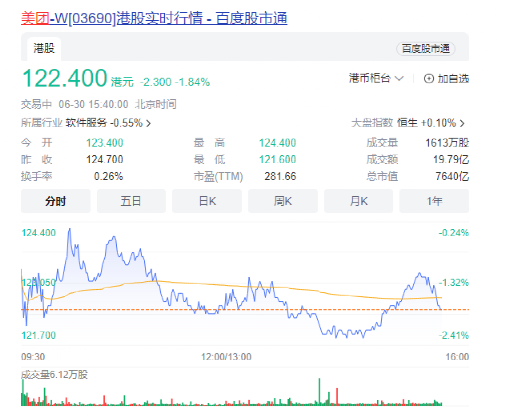Click the trading timestamp 06-30 15:40:00

click(x=93, y=104)
